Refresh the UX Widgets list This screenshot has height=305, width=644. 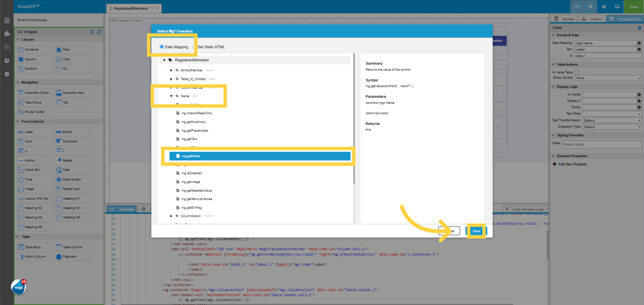(99, 32)
